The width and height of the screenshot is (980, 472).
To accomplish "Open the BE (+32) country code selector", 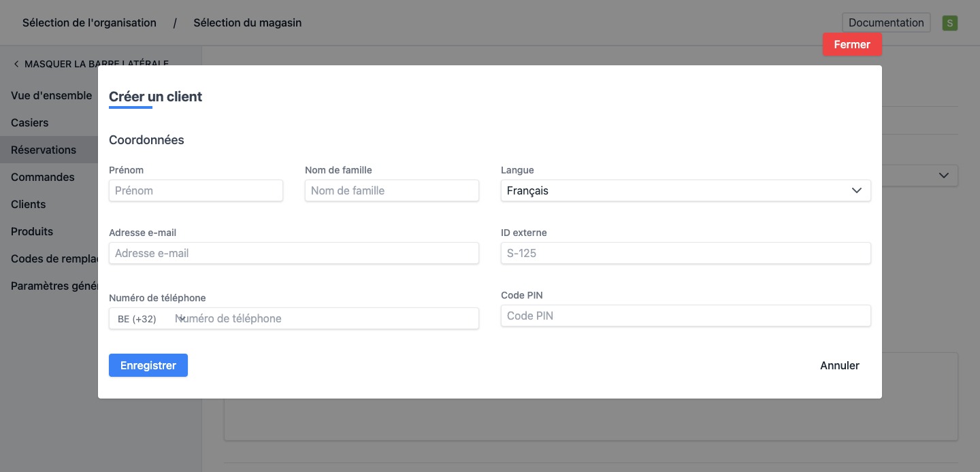I will point(150,319).
